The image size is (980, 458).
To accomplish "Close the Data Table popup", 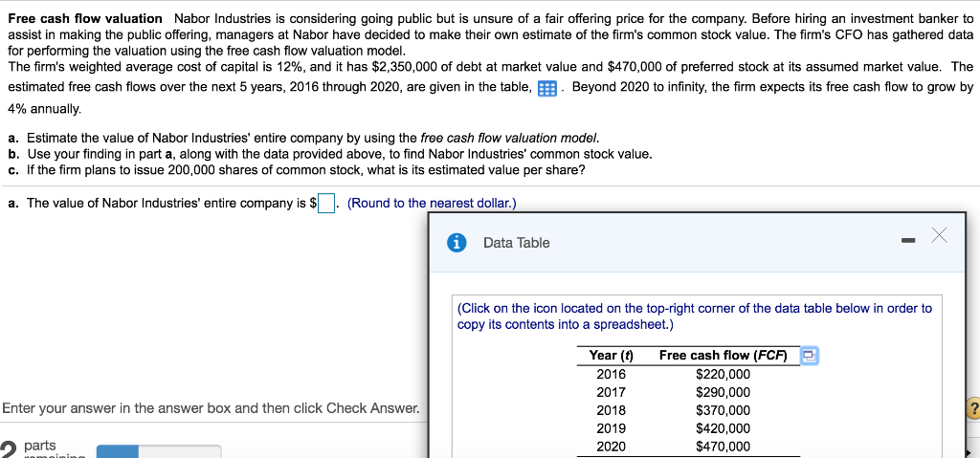I will (940, 236).
